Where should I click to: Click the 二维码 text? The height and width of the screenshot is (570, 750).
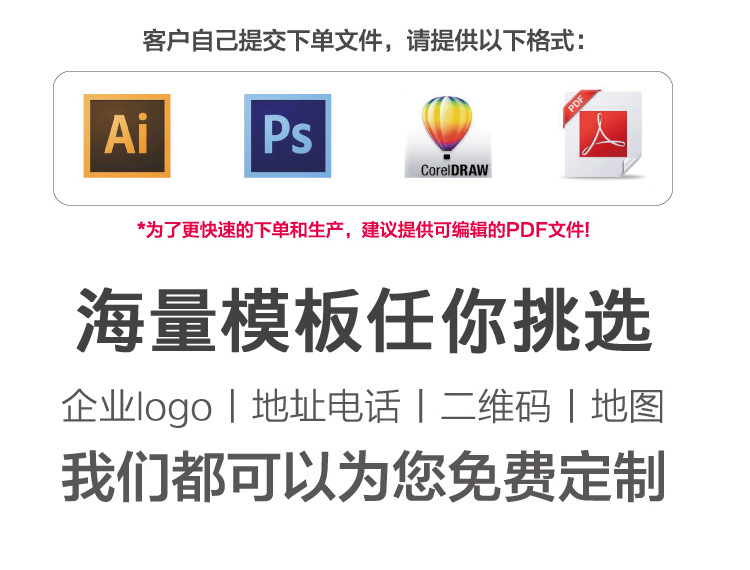[x=496, y=406]
